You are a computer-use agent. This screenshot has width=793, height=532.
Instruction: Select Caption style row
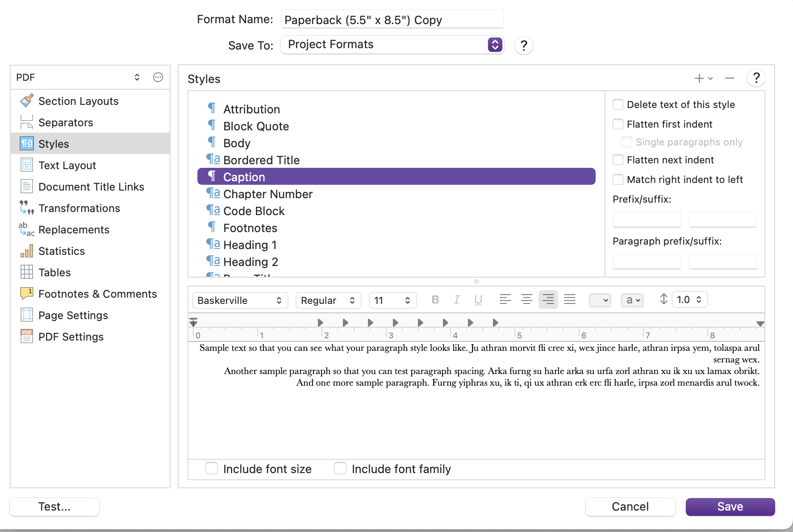[x=396, y=176]
